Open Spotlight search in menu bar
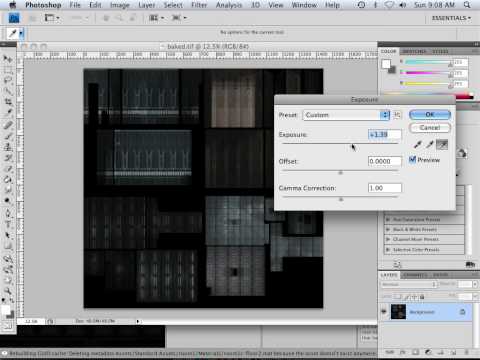 (x=467, y=5)
